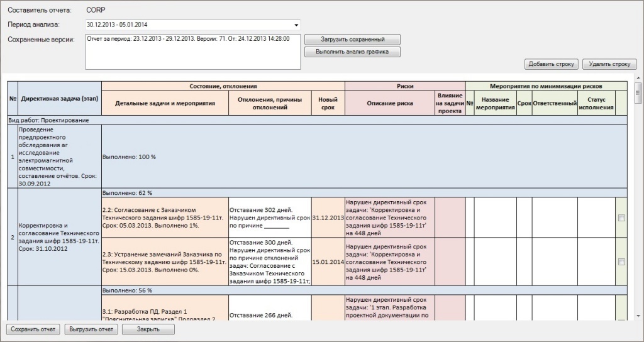This screenshot has width=644, height=342.
Task: Click 'Влияние на задачи проекта' column header
Action: (450, 104)
